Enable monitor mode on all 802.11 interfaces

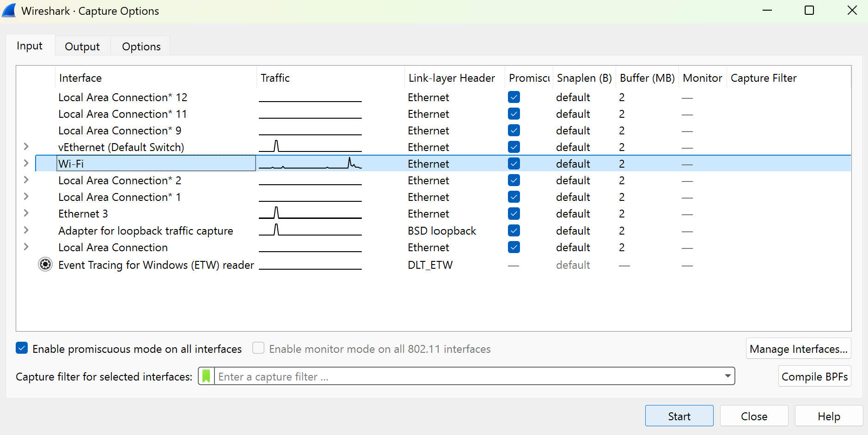click(x=258, y=348)
